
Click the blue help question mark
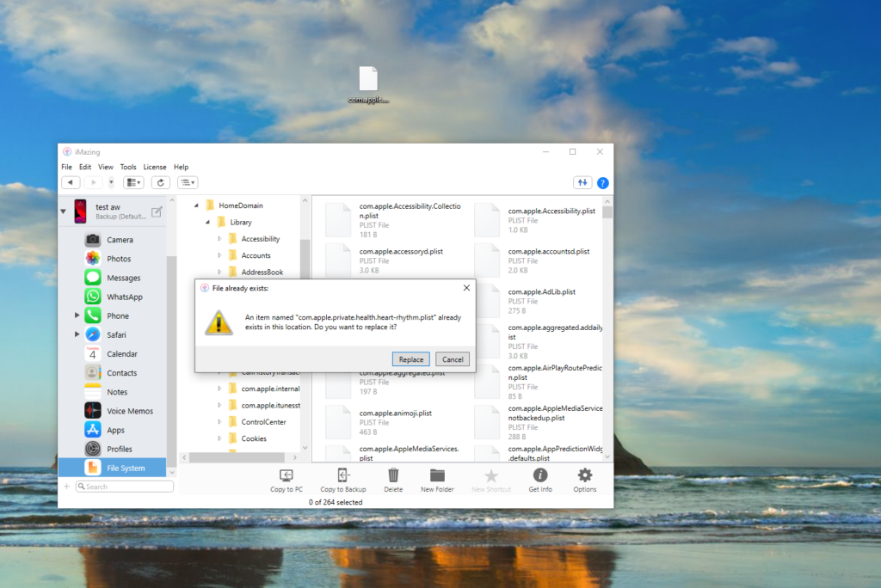(603, 183)
